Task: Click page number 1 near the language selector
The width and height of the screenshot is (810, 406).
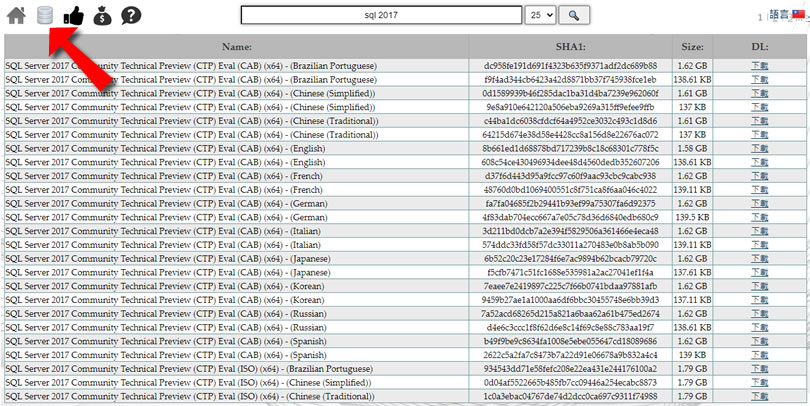Action: coord(760,17)
